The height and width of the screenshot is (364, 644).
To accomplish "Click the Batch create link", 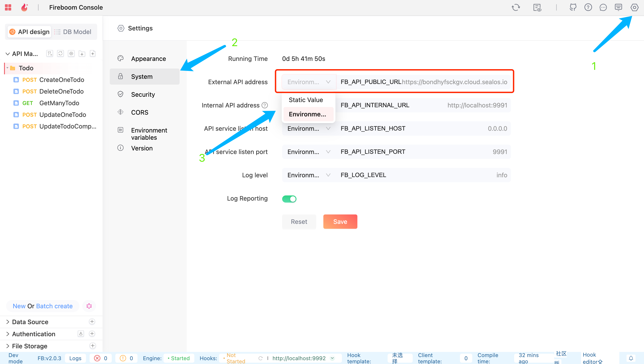I will [x=54, y=306].
